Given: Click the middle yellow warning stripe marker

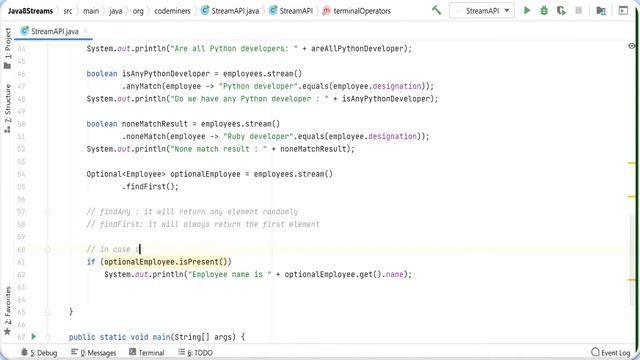Looking at the screenshot, I should tap(631, 197).
